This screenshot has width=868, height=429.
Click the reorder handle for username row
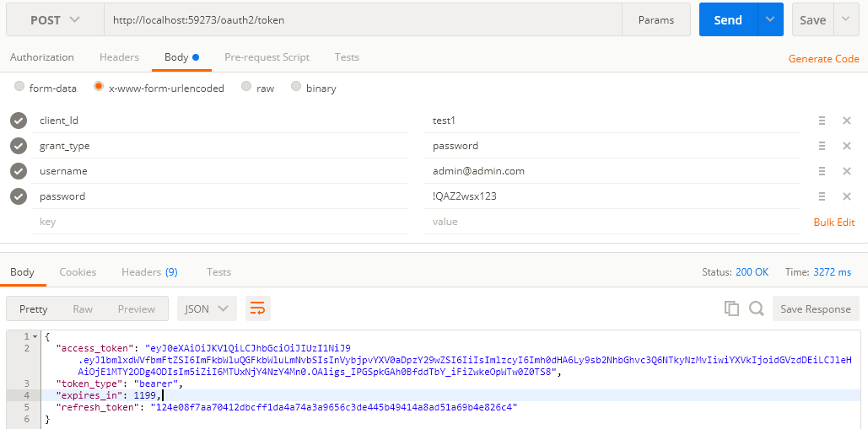(822, 171)
